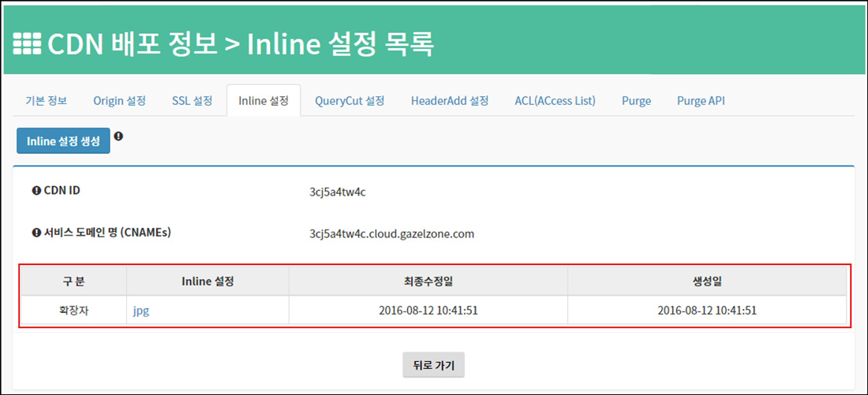
Task: Click the 구 분 column header
Action: click(73, 281)
